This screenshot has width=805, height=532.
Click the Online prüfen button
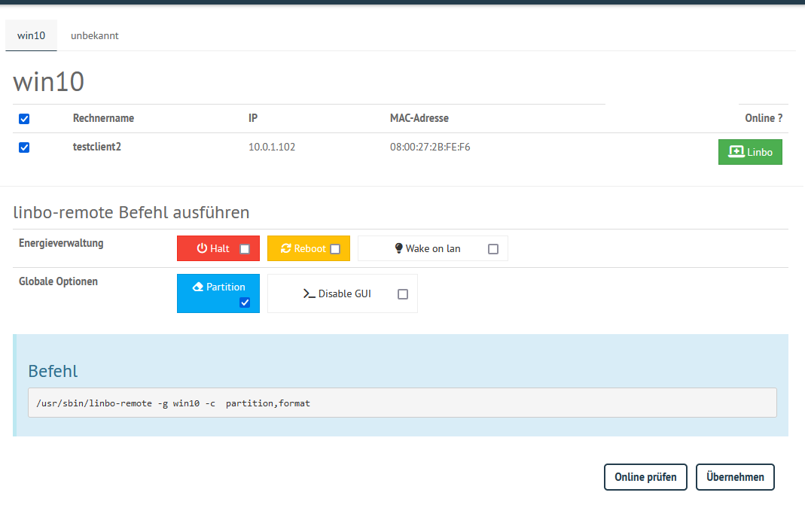click(x=645, y=477)
